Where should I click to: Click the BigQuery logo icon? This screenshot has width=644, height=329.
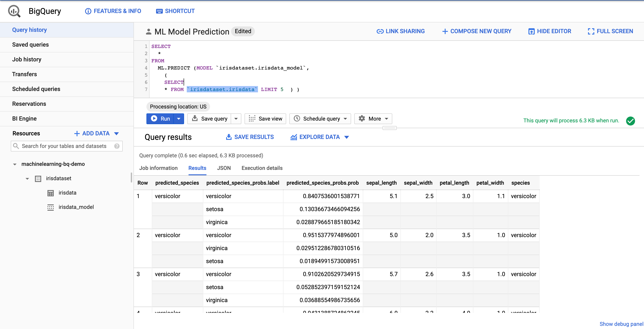[x=14, y=11]
